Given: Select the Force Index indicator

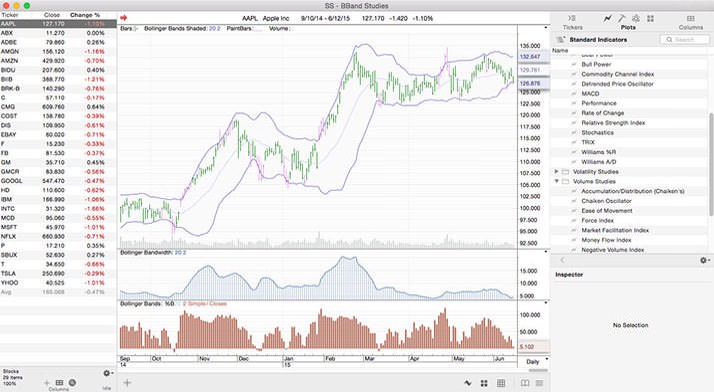Looking at the screenshot, I should click(x=597, y=220).
